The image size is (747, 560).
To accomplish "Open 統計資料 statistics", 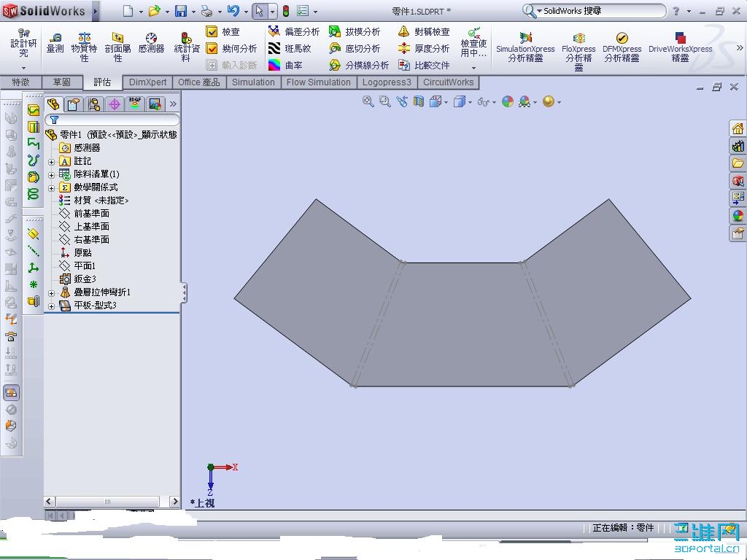I will (x=186, y=47).
